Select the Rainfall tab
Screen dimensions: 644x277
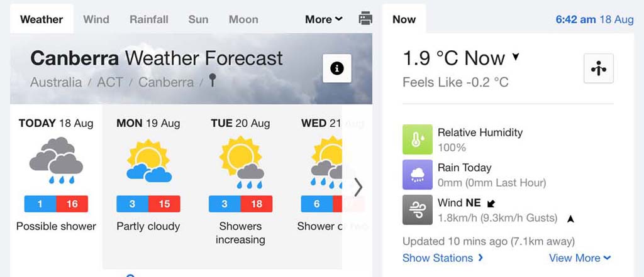tap(149, 19)
